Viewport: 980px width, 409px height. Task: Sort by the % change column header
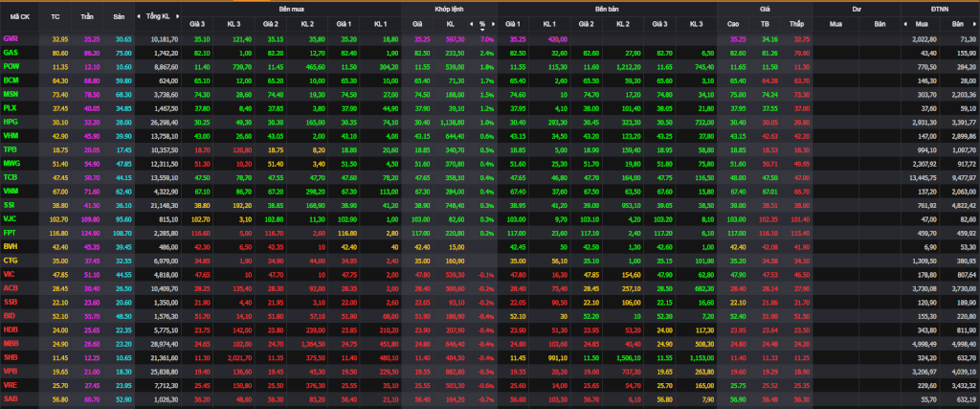pos(482,24)
